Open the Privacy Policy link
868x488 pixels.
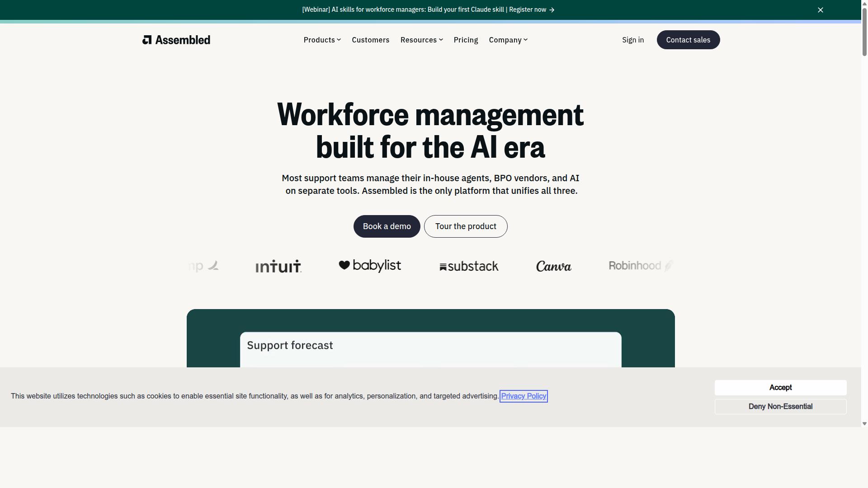pos(524,396)
